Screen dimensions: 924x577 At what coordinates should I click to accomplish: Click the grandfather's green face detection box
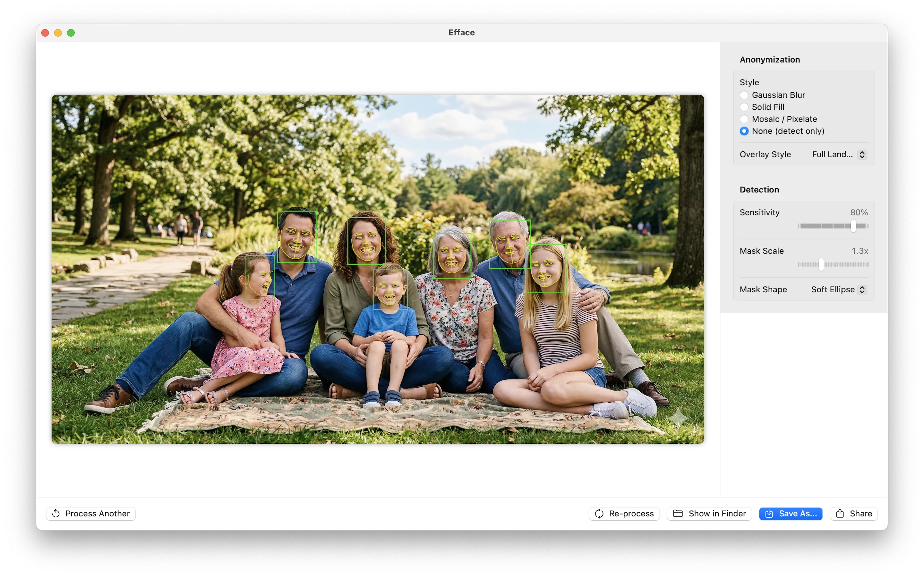(x=510, y=244)
